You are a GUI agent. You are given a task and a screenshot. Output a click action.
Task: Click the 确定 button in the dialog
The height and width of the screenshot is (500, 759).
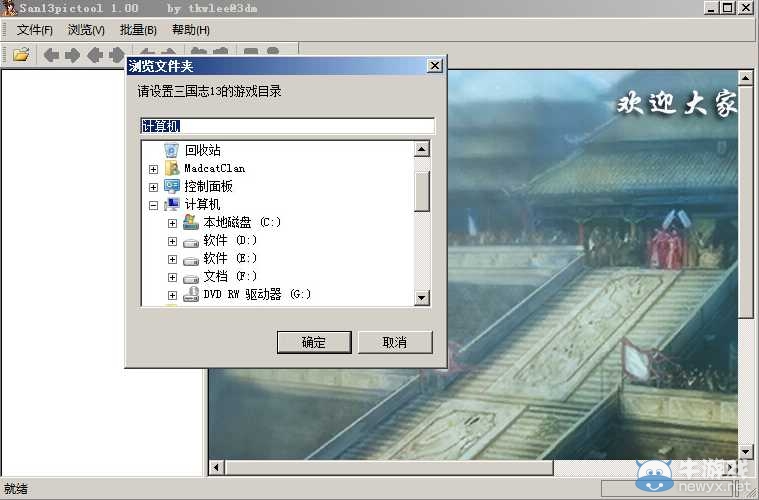314,342
